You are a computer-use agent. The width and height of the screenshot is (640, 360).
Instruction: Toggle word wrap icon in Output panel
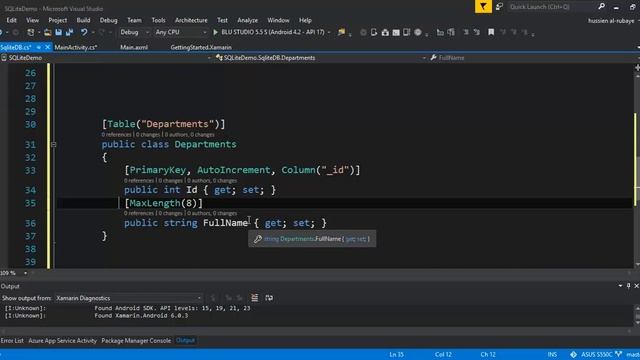[x=269, y=298]
